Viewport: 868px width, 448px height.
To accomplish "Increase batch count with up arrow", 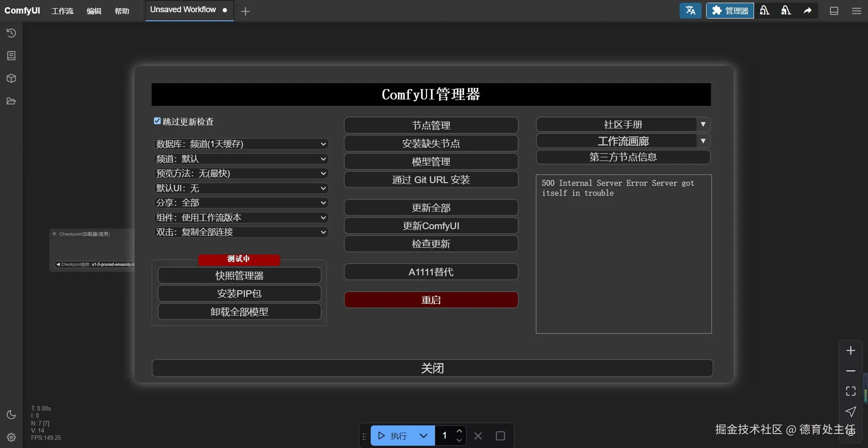I will coord(459,431).
